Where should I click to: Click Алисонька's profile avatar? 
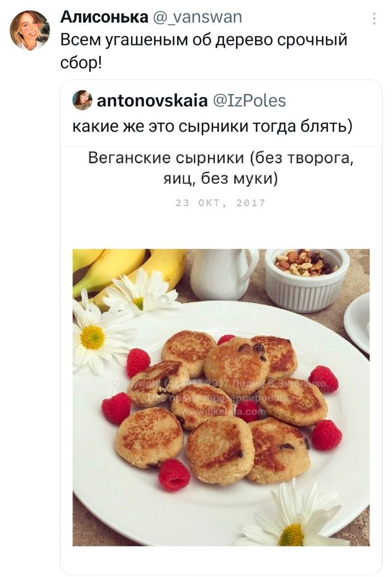pos(30,30)
